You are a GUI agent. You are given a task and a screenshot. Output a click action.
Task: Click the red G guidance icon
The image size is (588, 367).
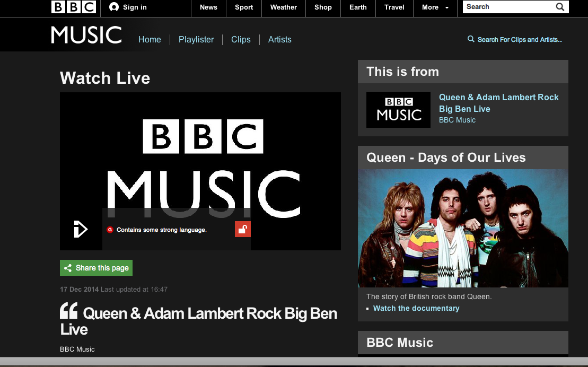[x=110, y=230]
